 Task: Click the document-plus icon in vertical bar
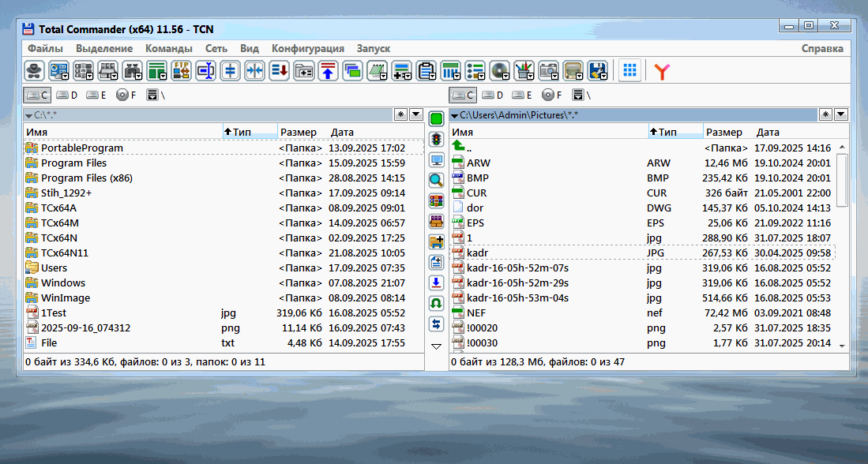pyautogui.click(x=436, y=262)
